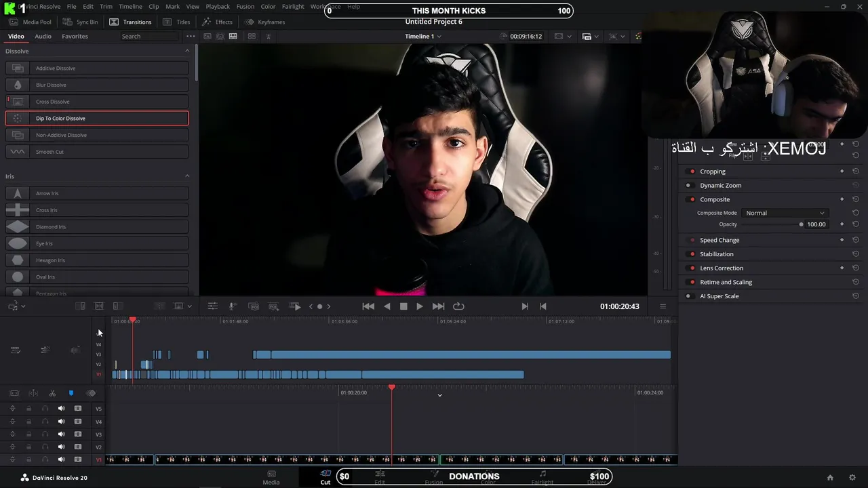The height and width of the screenshot is (488, 868).
Task: Click the three-dot options menu beside Search
Action: pyautogui.click(x=191, y=37)
